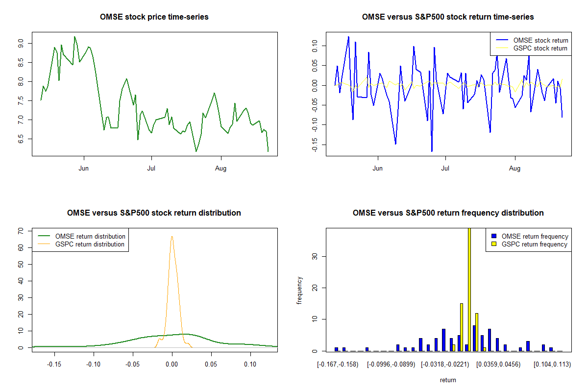Click the 'GSPC return distribution' legend label
Image resolution: width=588 pixels, height=392 pixels.
90,244
